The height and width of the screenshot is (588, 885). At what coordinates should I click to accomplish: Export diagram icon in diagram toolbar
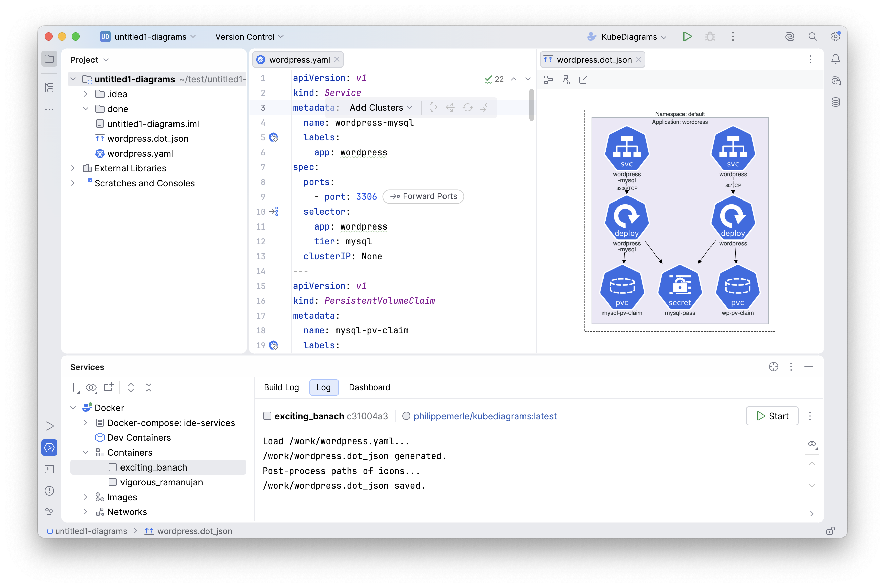click(583, 80)
